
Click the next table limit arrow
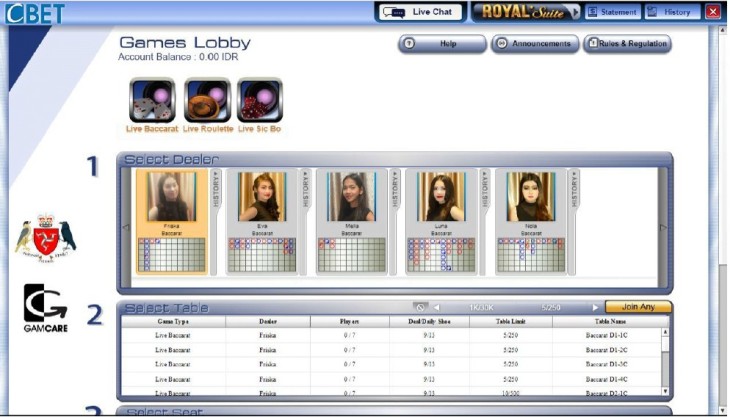pos(595,307)
